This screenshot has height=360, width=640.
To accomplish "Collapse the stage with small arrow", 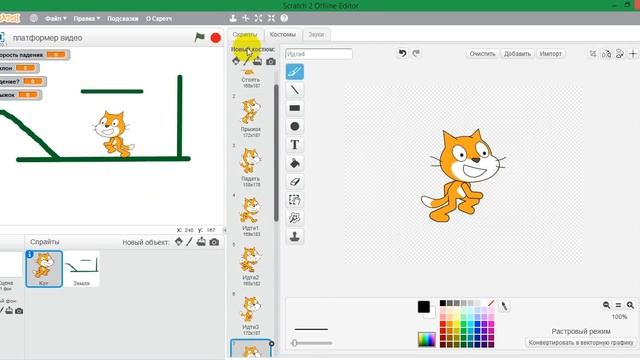I will tap(224, 230).
